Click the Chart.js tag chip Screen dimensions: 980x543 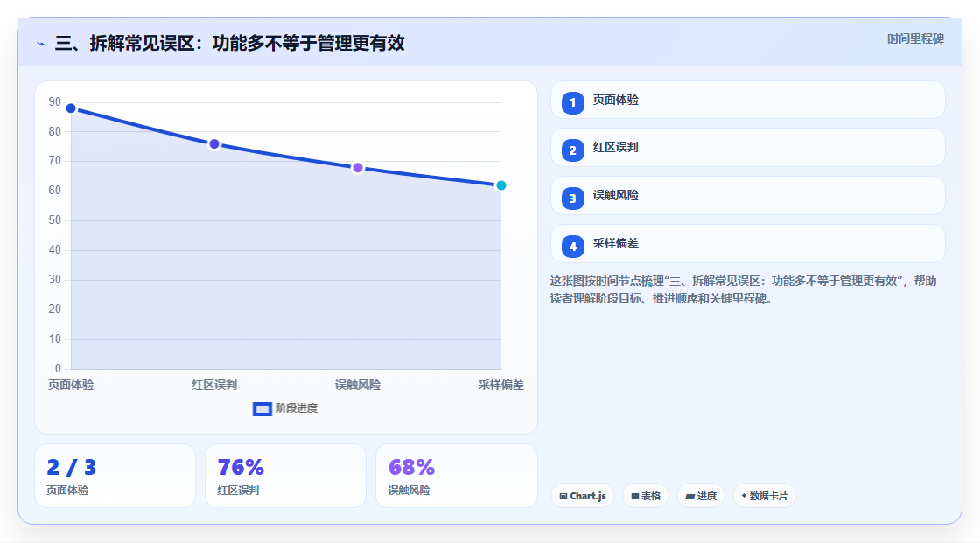pos(583,496)
